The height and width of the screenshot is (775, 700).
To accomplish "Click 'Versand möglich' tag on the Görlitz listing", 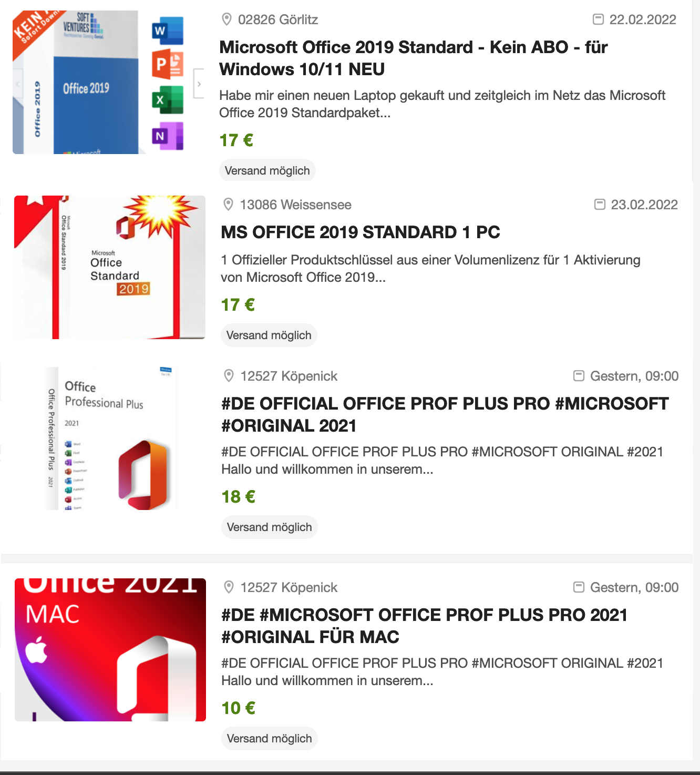I will click(267, 170).
